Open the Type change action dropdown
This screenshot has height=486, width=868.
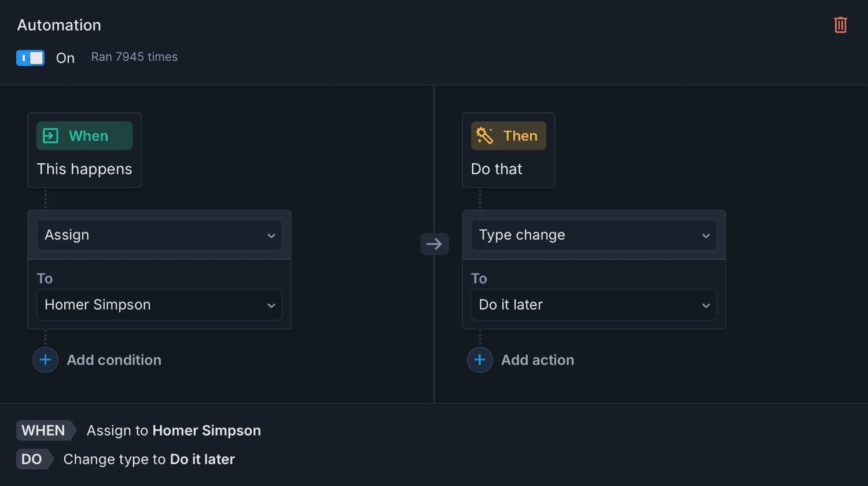(594, 235)
